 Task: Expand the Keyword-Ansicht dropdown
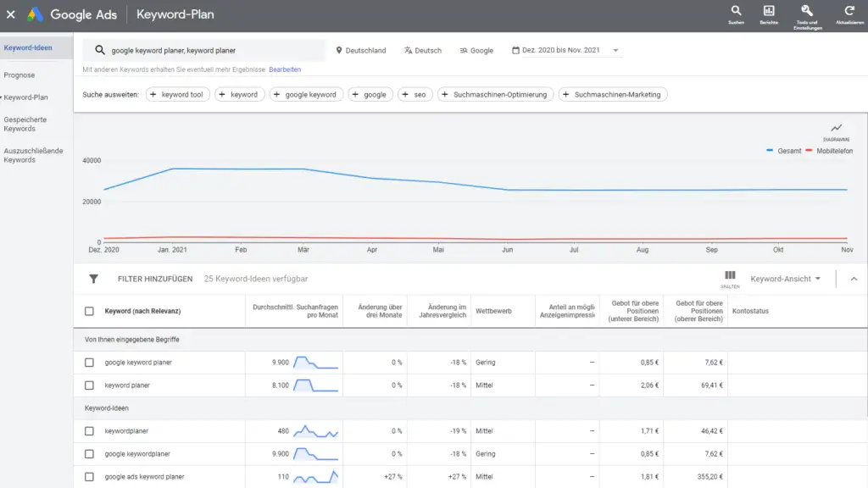785,279
